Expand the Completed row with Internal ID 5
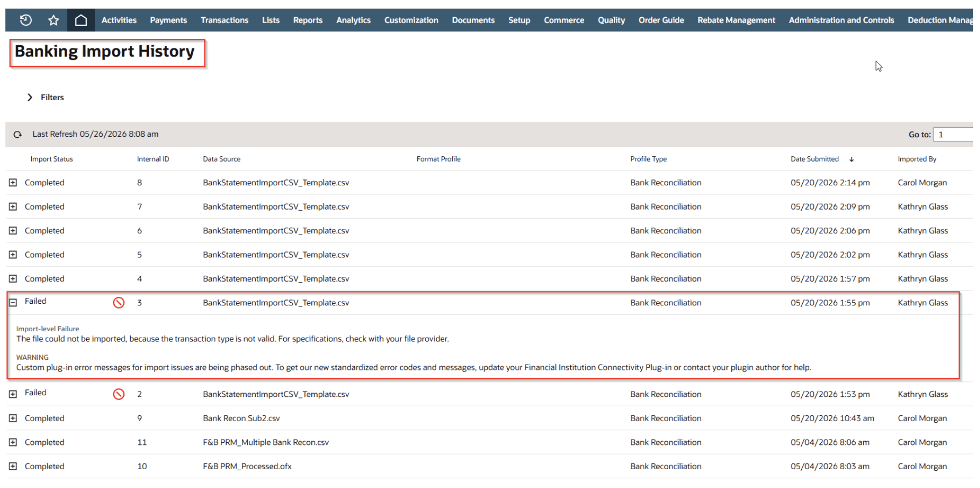980x488 pixels. coord(13,255)
